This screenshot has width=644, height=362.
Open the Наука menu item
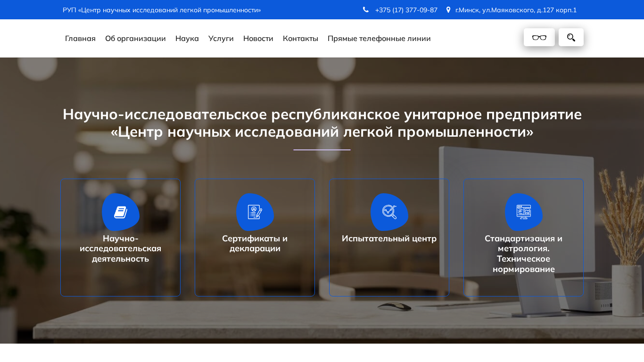(187, 39)
